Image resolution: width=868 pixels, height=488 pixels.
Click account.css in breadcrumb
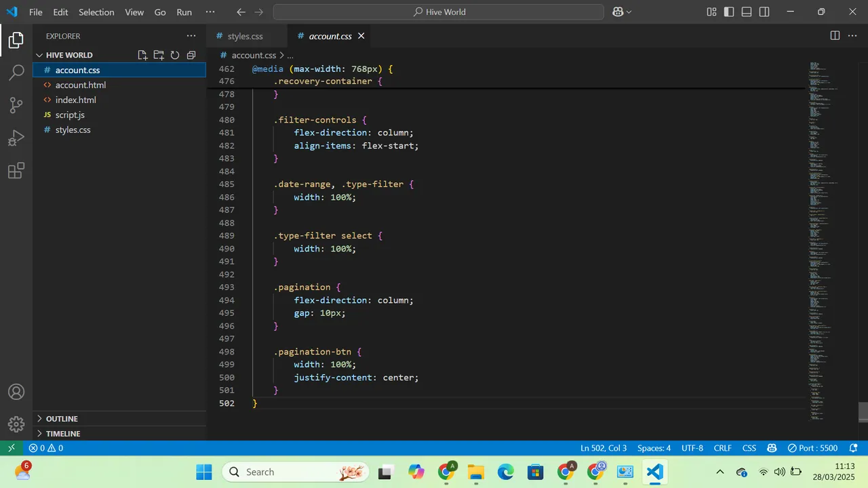point(254,55)
